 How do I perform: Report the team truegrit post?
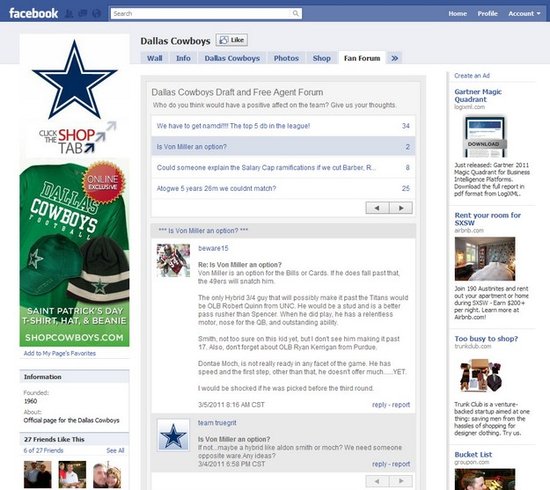pyautogui.click(x=401, y=464)
